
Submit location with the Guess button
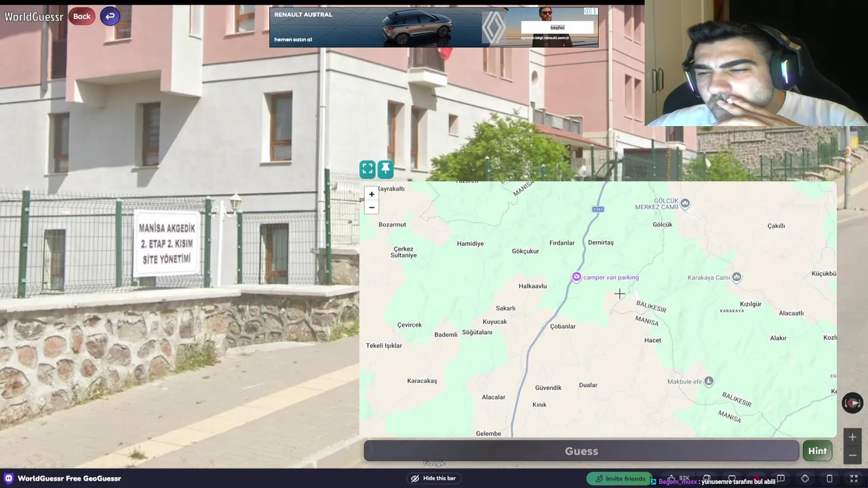point(581,451)
